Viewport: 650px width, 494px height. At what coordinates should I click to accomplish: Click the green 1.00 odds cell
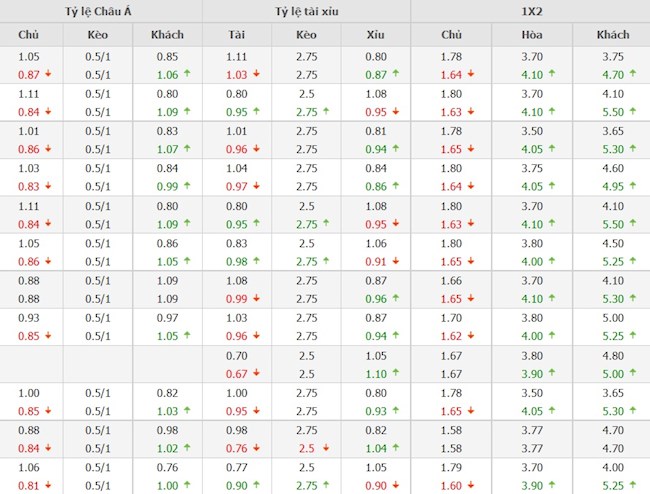point(167,486)
